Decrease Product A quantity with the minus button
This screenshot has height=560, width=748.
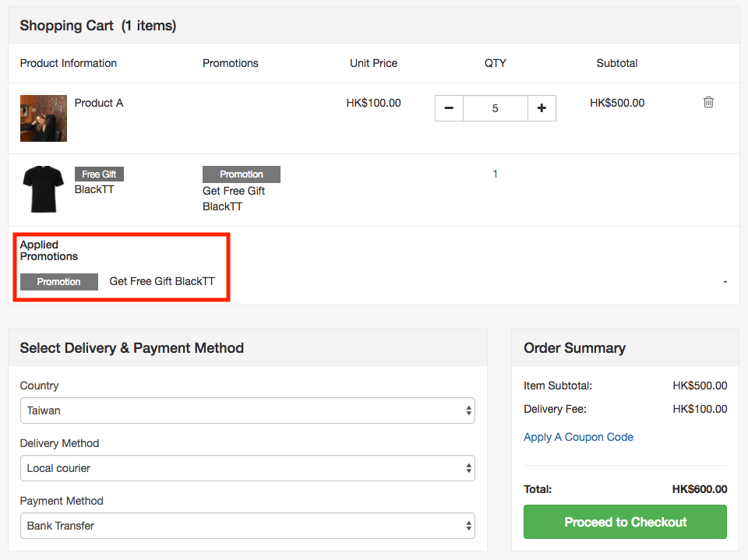tap(449, 108)
